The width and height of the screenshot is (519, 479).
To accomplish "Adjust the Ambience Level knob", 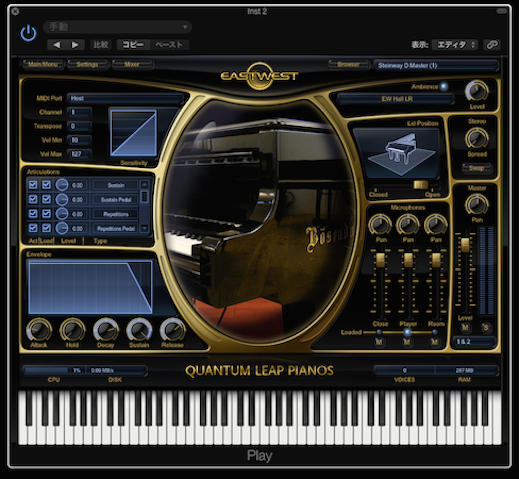I will click(x=477, y=91).
